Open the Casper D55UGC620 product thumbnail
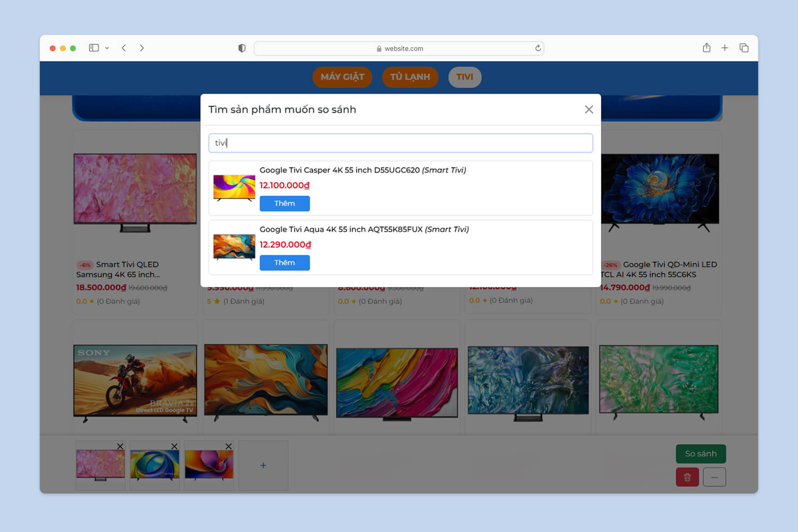 (x=234, y=188)
